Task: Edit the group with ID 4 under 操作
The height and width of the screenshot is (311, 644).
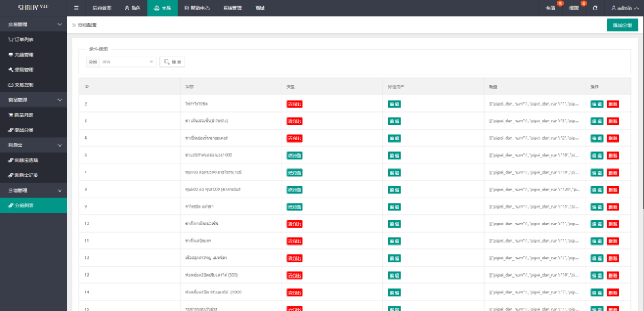Action: (x=597, y=138)
